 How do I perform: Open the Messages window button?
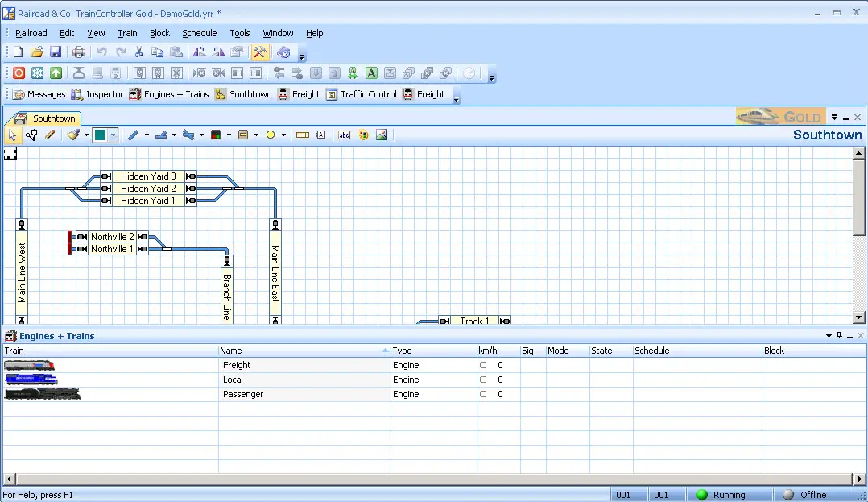coord(39,94)
